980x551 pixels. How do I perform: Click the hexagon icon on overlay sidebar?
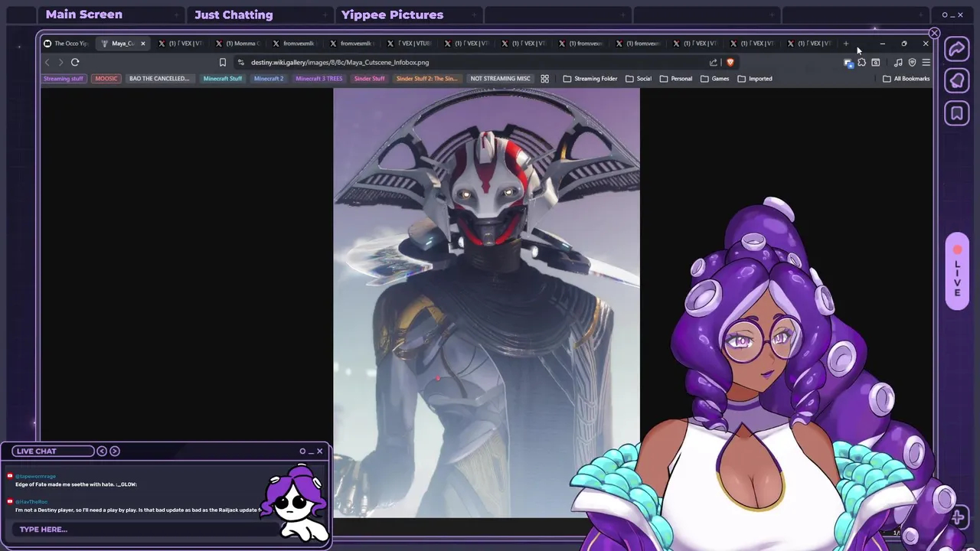(x=957, y=81)
